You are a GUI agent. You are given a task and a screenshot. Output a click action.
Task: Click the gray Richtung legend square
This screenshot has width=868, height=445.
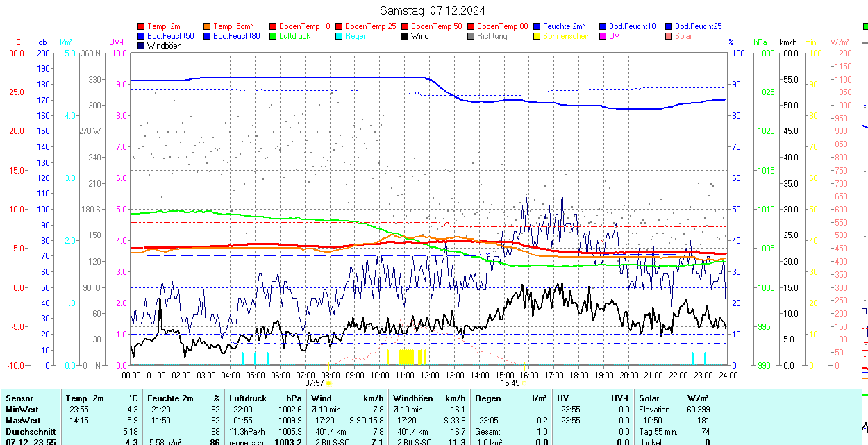point(471,36)
